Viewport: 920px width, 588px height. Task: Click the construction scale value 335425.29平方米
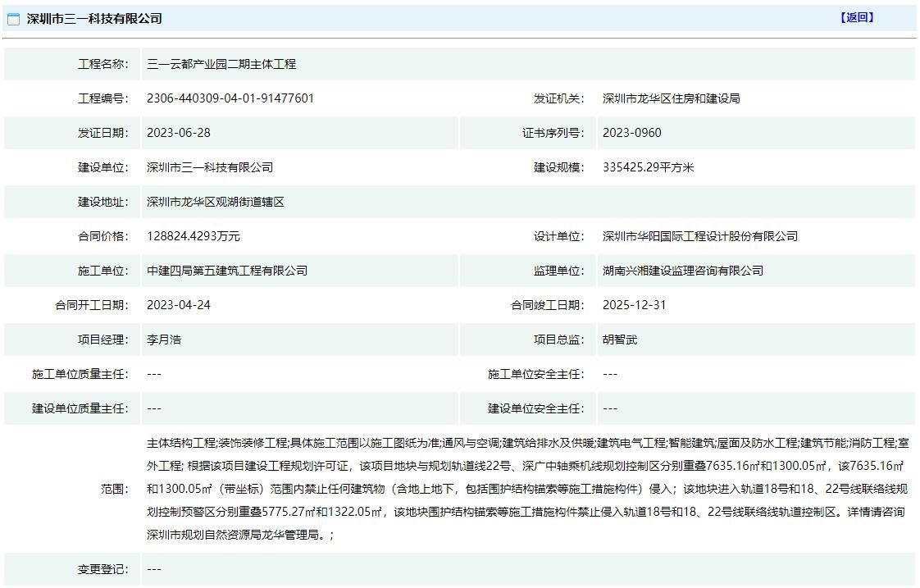coord(648,167)
